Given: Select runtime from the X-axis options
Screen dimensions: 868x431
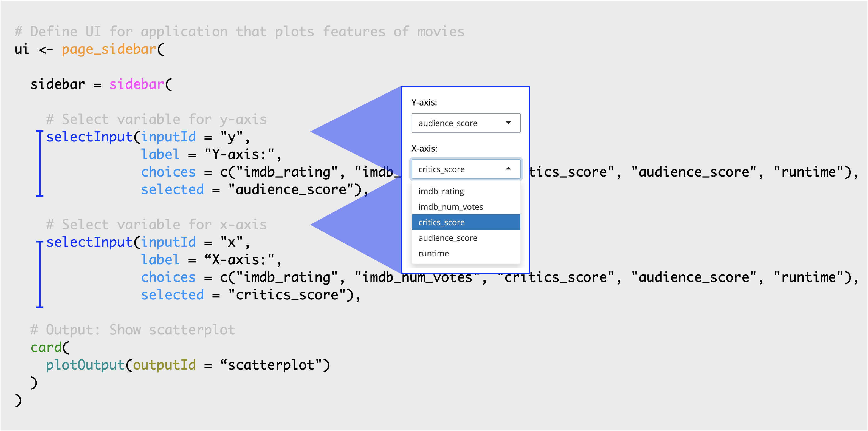Looking at the screenshot, I should click(434, 253).
